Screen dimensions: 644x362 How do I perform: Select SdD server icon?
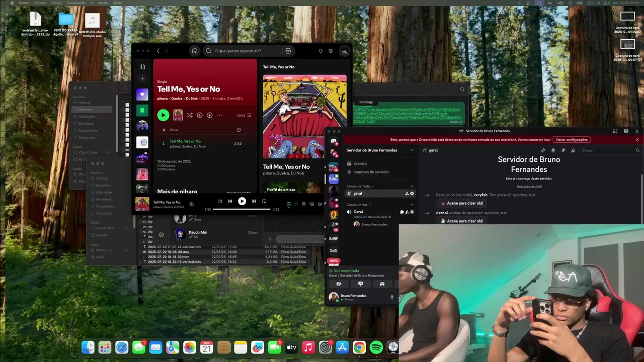334,250
